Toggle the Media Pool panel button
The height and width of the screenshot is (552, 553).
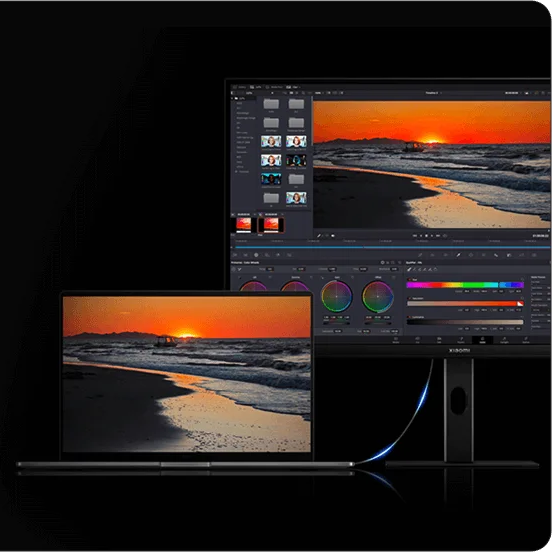coord(274,87)
